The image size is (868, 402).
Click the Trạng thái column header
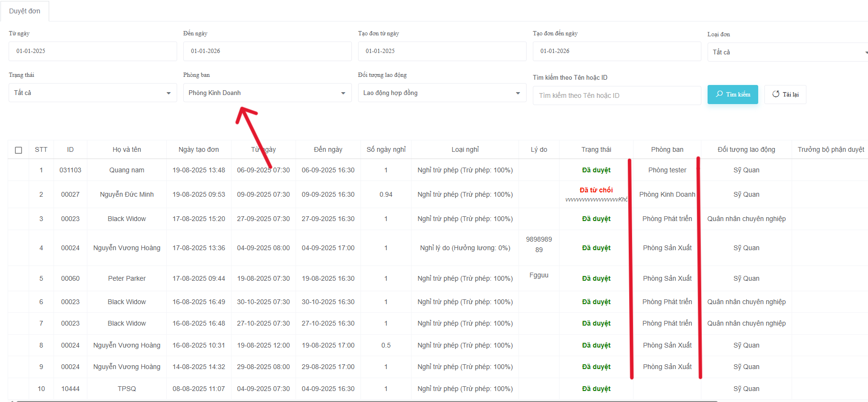(x=596, y=149)
